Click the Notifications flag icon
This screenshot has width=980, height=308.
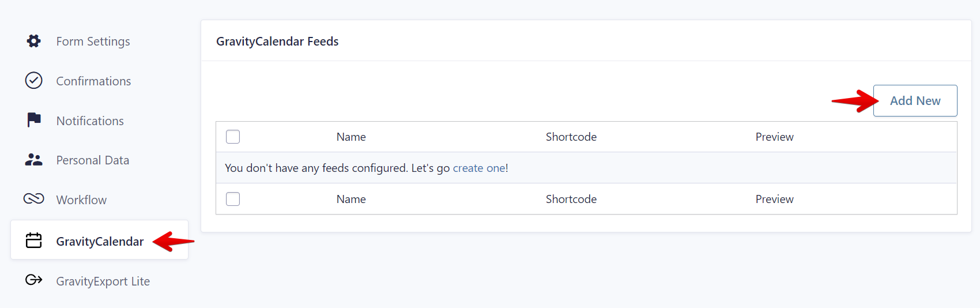coord(34,120)
